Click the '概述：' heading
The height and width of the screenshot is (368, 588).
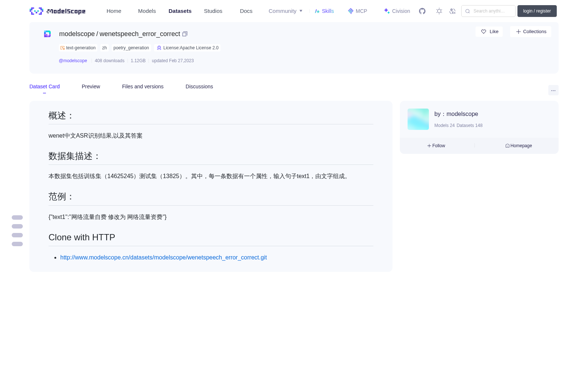pyautogui.click(x=61, y=116)
